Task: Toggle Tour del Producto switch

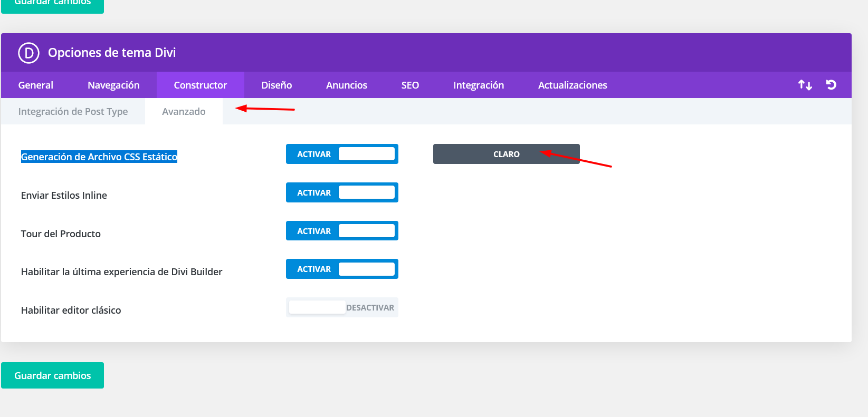Action: tap(342, 231)
